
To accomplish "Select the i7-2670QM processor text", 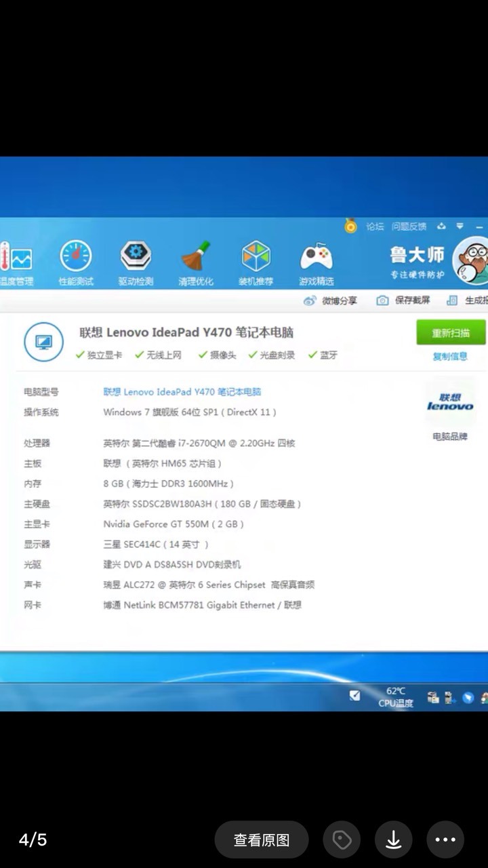I will point(199,443).
